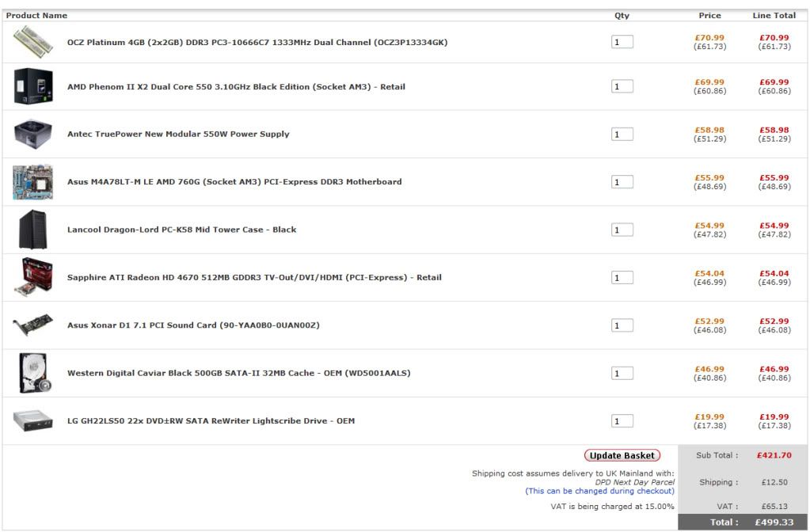
Task: Click £19.99 in the Price column
Action: point(709,417)
